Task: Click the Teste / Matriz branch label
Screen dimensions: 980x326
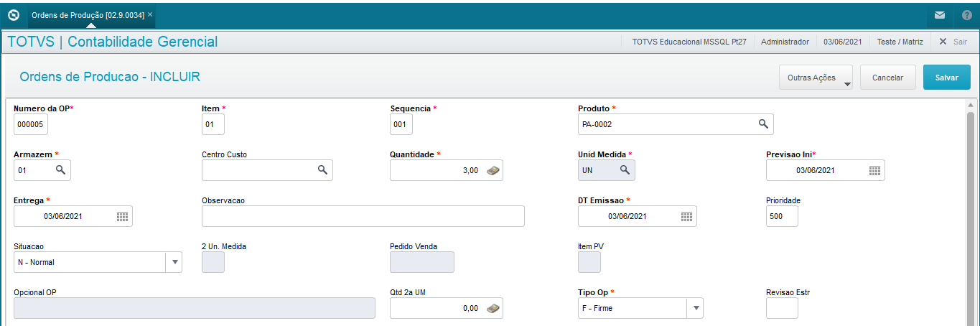Action: tap(900, 42)
